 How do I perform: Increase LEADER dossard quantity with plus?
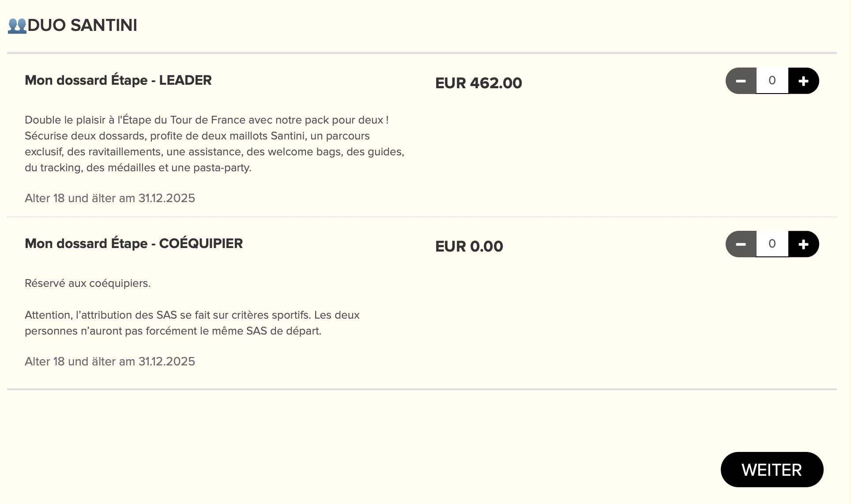[x=803, y=81]
